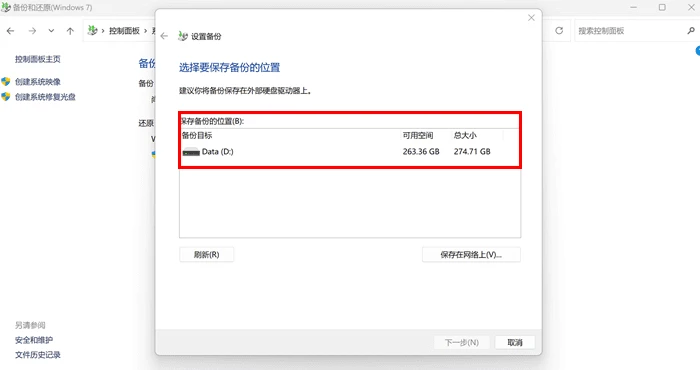This screenshot has width=700, height=370.
Task: Click 保存在网络上(V)... button
Action: point(471,255)
